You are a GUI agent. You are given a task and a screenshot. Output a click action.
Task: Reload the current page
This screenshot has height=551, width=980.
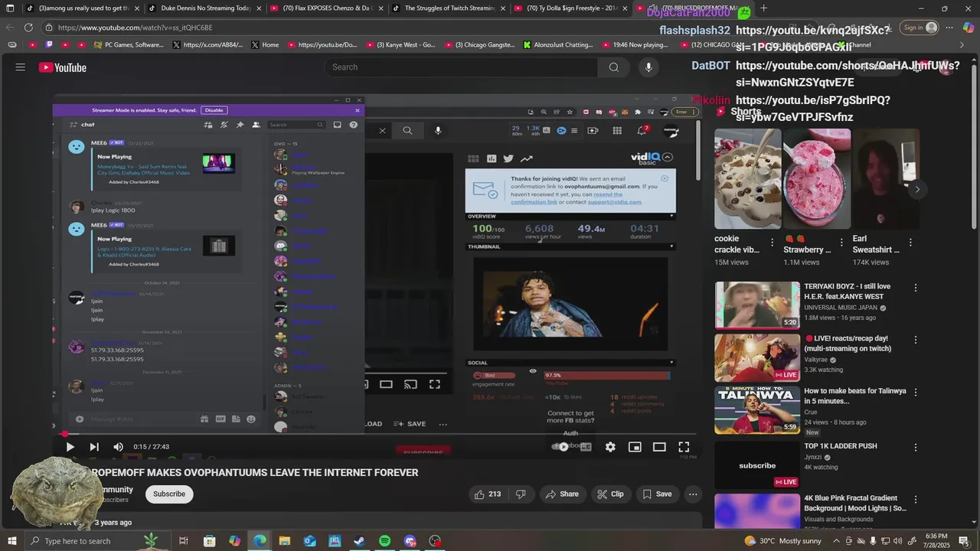pyautogui.click(x=28, y=28)
